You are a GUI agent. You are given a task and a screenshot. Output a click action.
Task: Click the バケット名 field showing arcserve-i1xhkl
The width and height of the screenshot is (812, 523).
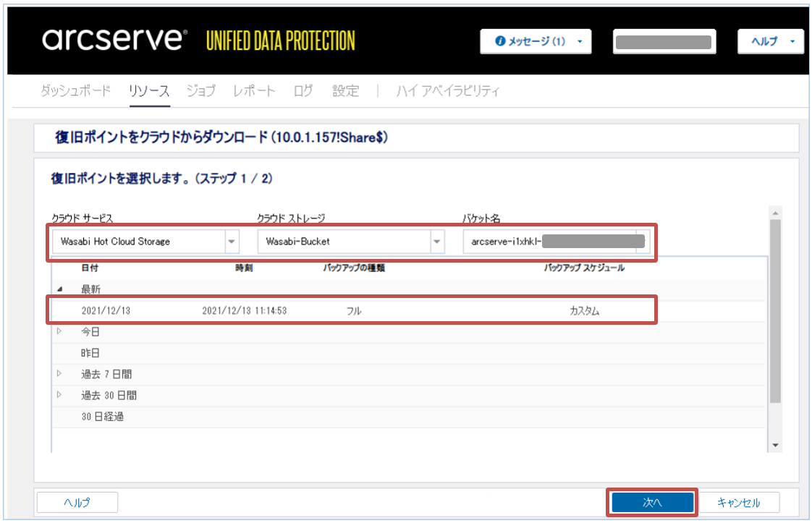coord(557,242)
